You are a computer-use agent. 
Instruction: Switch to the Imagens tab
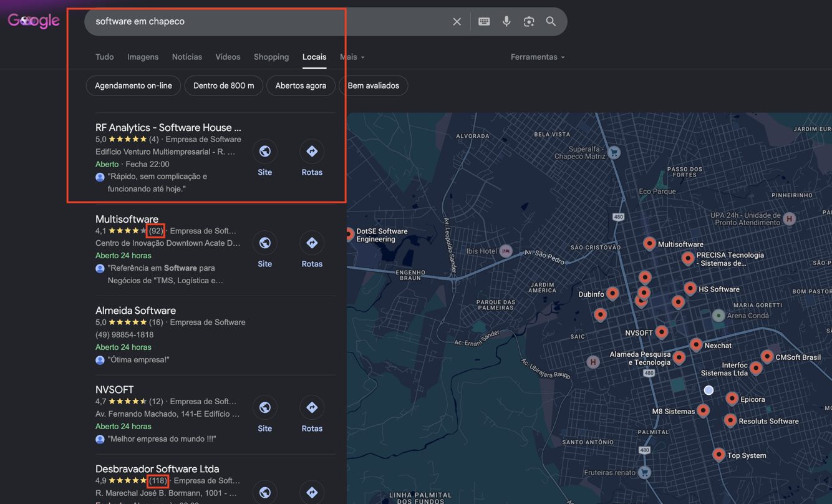143,57
